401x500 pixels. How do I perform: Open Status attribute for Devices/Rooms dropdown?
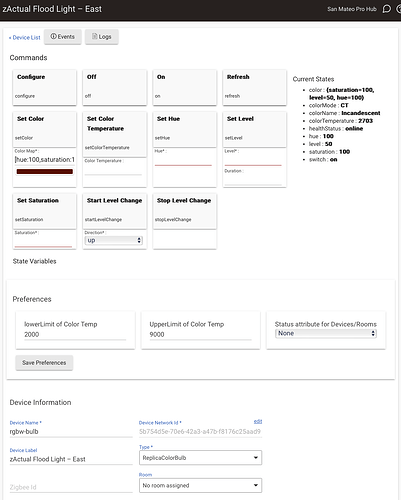326,333
